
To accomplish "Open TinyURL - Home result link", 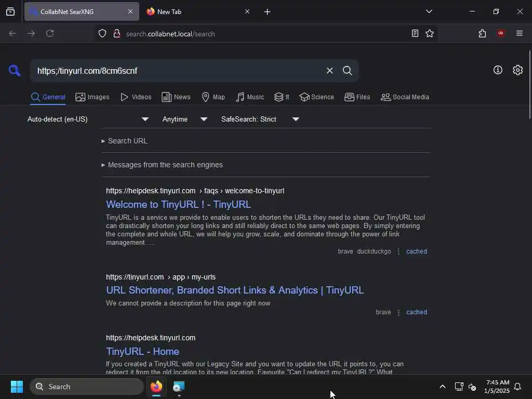I will (142, 351).
